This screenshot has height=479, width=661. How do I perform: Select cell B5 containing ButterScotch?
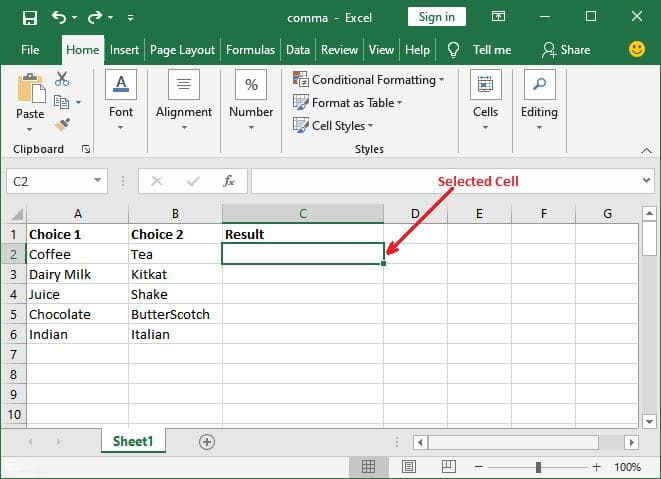pos(175,315)
